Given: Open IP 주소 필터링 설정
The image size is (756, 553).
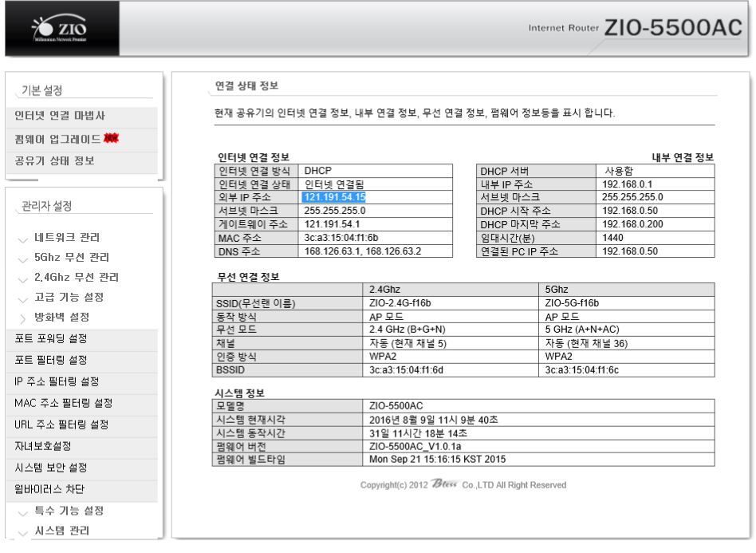Looking at the screenshot, I should tap(57, 381).
